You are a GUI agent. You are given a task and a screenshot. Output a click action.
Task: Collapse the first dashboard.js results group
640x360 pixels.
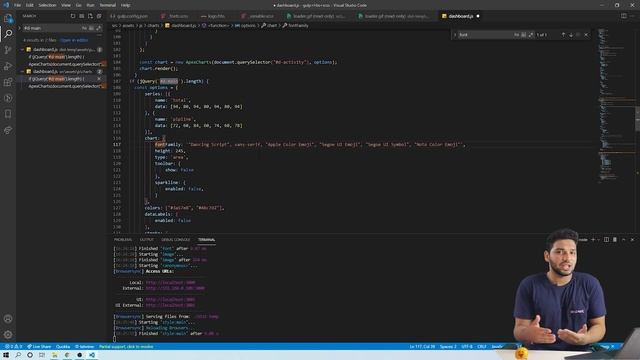click(22, 49)
